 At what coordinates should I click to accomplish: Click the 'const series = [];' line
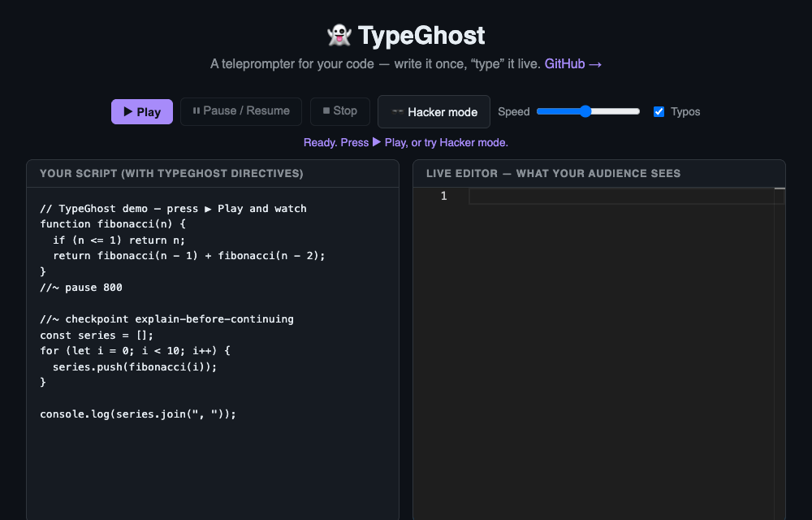click(x=97, y=335)
